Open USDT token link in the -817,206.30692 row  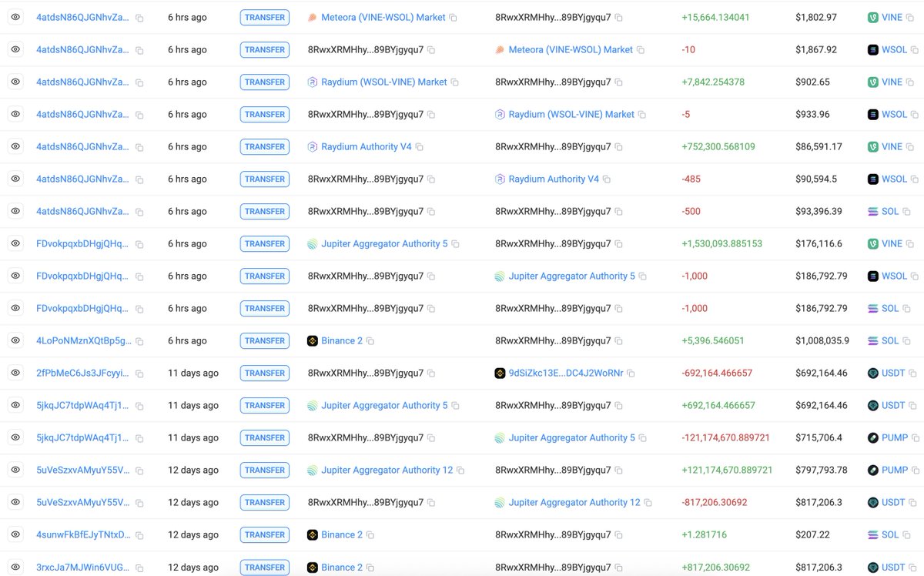[893, 502]
